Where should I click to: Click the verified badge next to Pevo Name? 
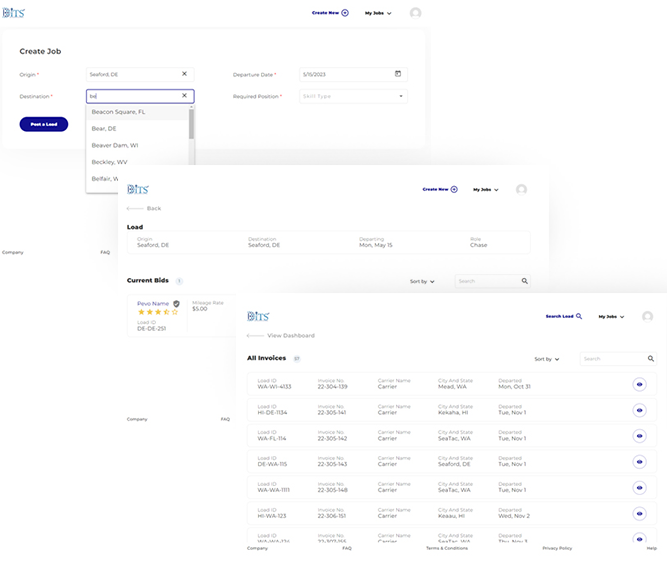(x=177, y=303)
